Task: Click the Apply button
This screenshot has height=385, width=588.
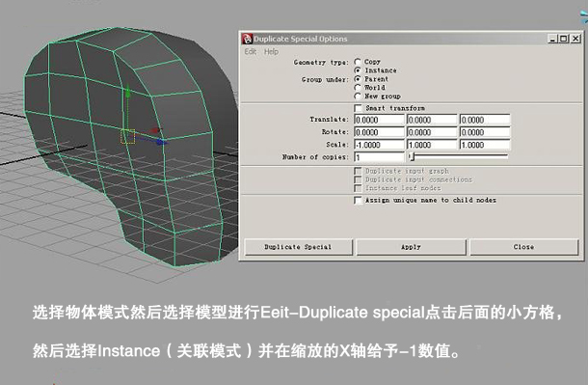Action: click(x=411, y=247)
